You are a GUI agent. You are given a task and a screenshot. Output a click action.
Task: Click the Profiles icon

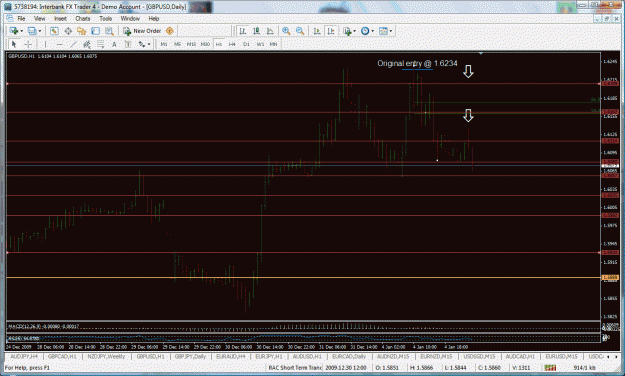click(x=32, y=31)
